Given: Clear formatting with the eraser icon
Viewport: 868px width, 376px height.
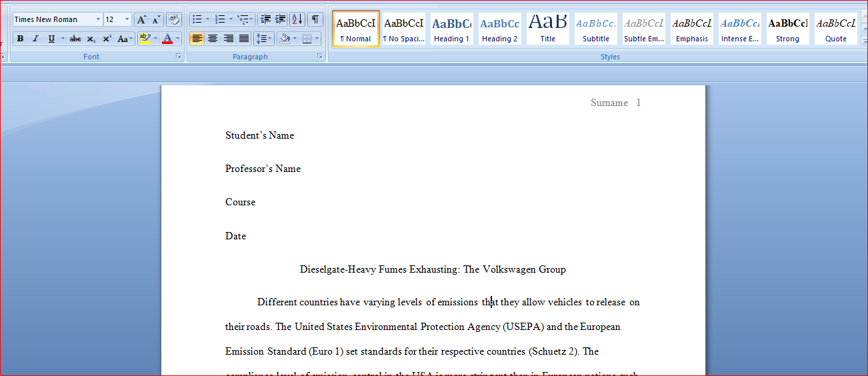Looking at the screenshot, I should pos(174,19).
